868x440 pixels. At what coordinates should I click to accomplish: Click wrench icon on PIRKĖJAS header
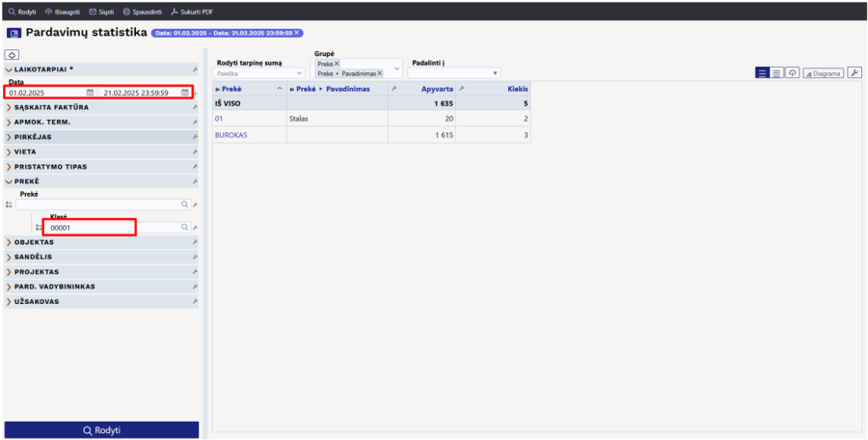click(195, 137)
